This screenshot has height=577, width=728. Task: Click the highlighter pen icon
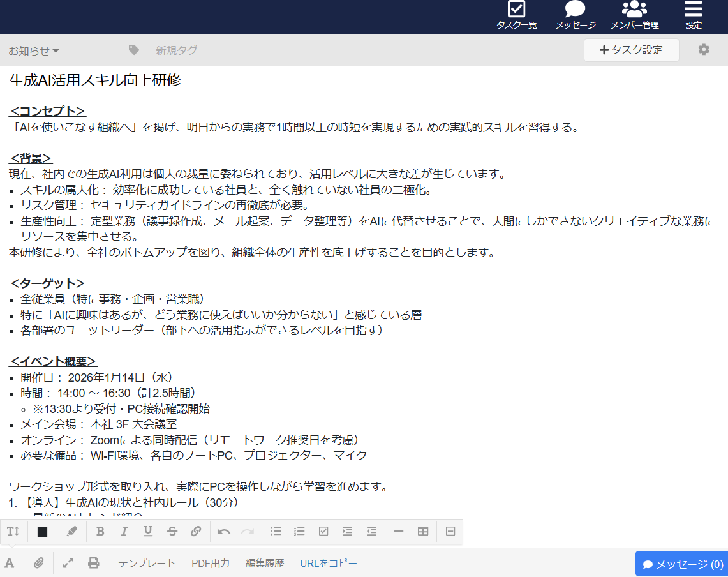point(71,531)
